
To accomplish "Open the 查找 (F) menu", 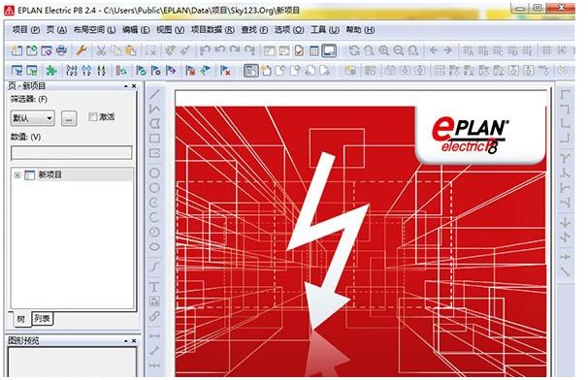I will pyautogui.click(x=254, y=30).
